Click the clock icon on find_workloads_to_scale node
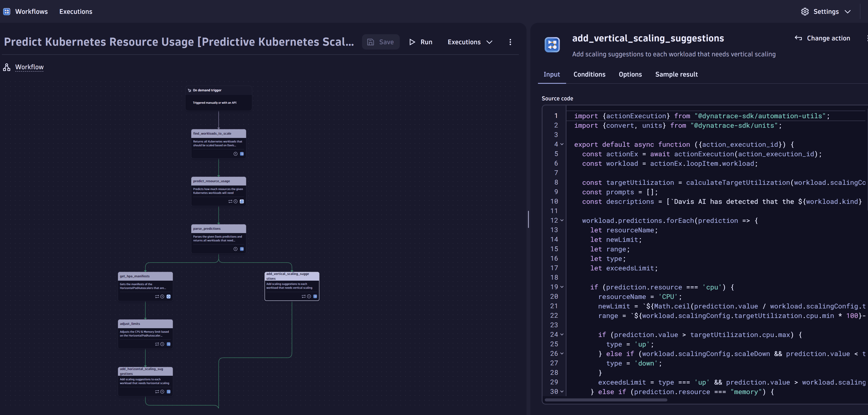 coord(236,154)
